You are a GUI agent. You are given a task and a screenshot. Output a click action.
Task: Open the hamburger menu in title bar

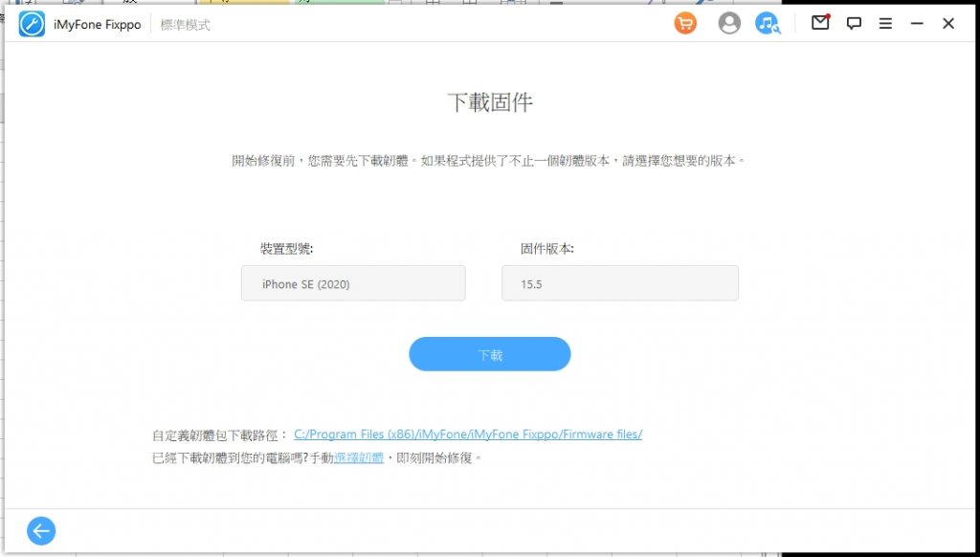tap(885, 24)
